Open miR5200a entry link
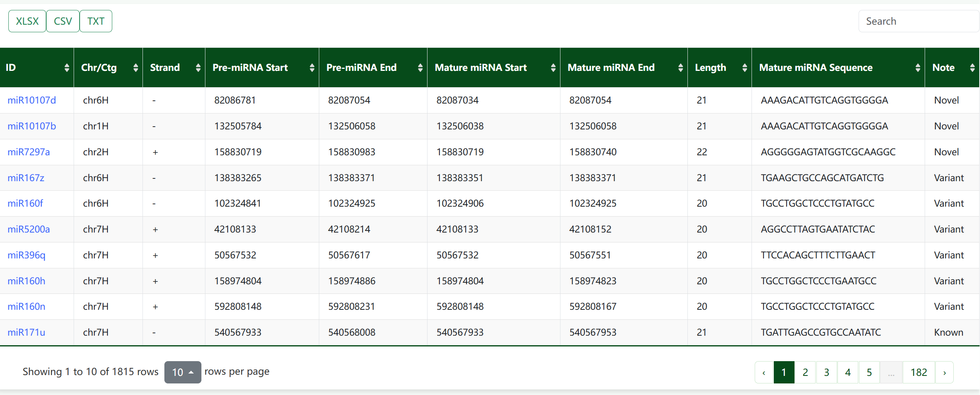 [x=29, y=229]
